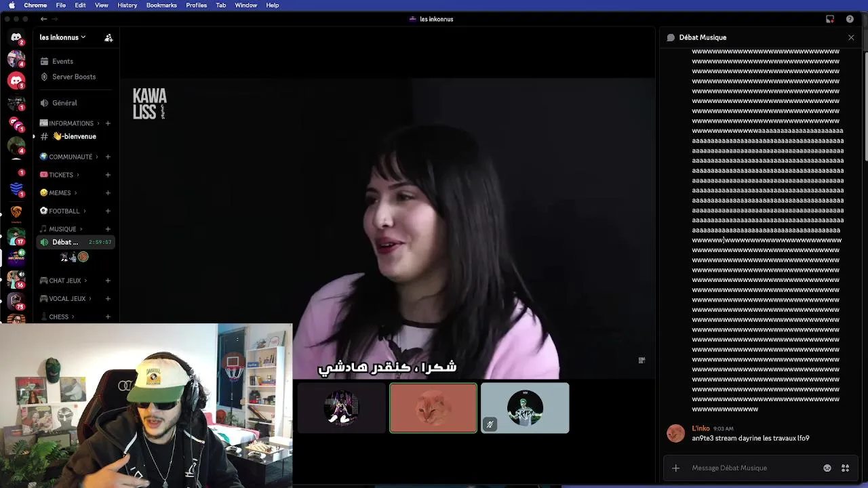Screen dimensions: 868x488
Task: Click the chat bubble icon beside Débat Musique
Action: pos(671,37)
